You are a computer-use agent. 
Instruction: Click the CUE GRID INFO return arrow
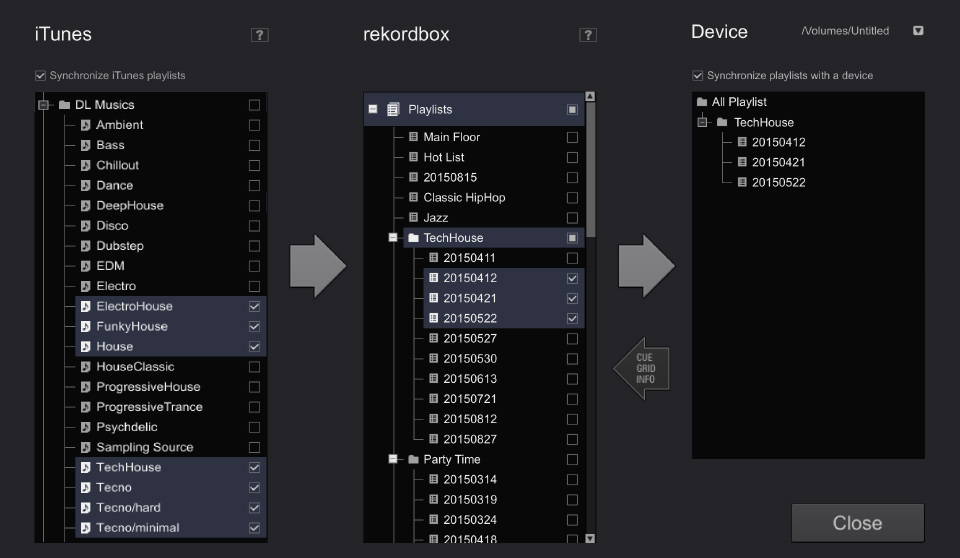pyautogui.click(x=642, y=368)
